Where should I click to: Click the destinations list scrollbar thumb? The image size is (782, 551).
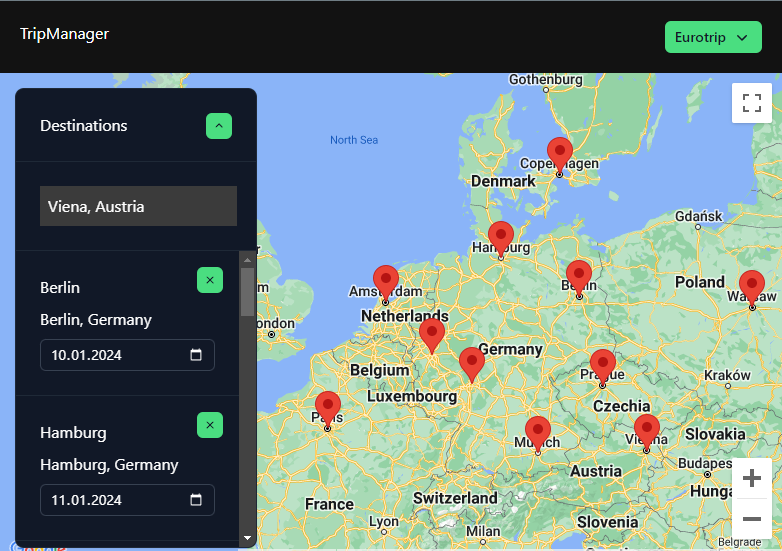pos(247,292)
